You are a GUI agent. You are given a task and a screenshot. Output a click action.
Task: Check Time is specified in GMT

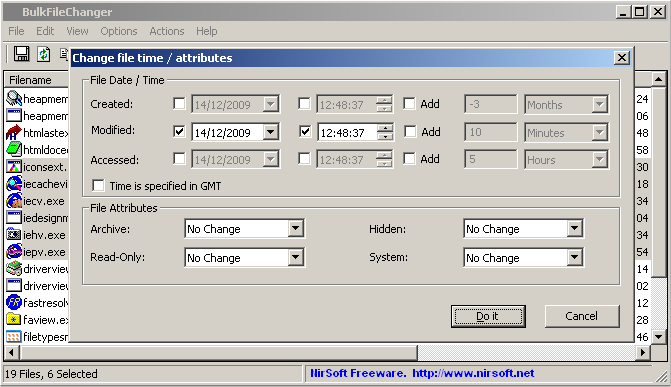tap(98, 186)
